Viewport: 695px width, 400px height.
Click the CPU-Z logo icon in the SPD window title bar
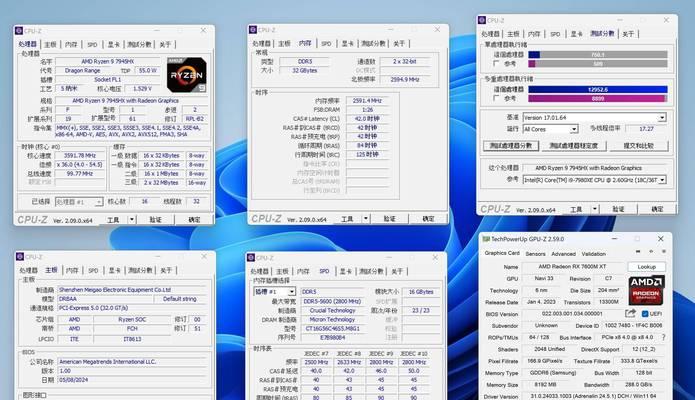pyautogui.click(x=251, y=258)
